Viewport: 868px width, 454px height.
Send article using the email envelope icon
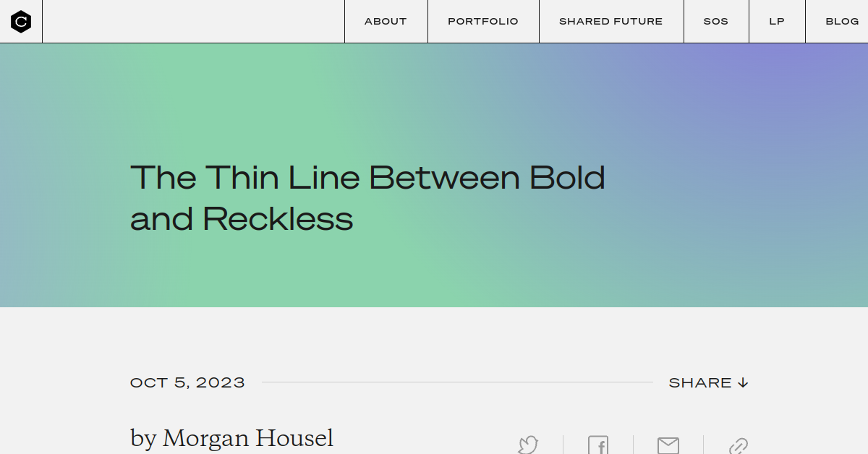pos(668,445)
